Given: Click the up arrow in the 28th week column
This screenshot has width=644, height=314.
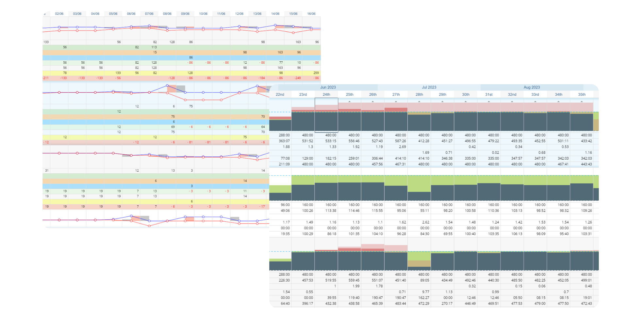Looking at the screenshot, I should pyautogui.click(x=419, y=102).
